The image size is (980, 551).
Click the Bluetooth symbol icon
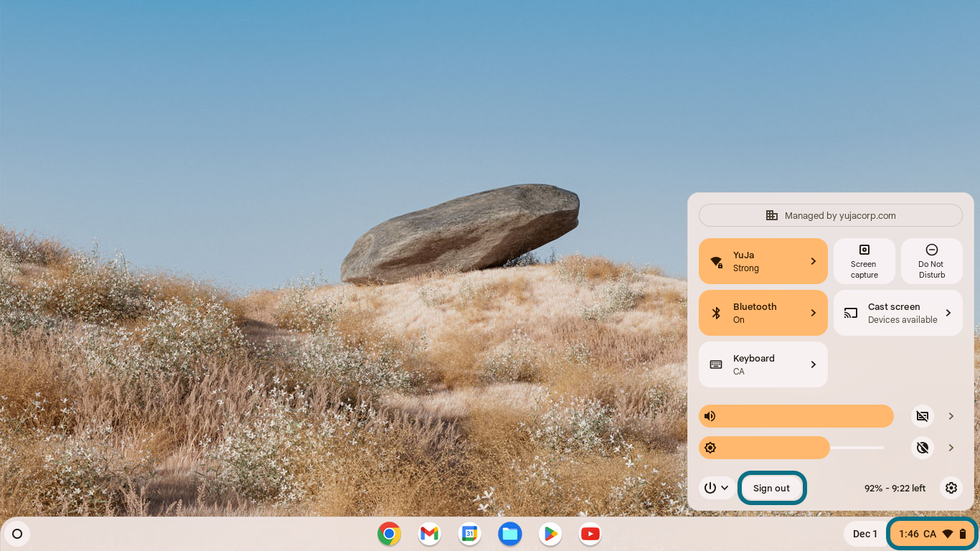(715, 313)
